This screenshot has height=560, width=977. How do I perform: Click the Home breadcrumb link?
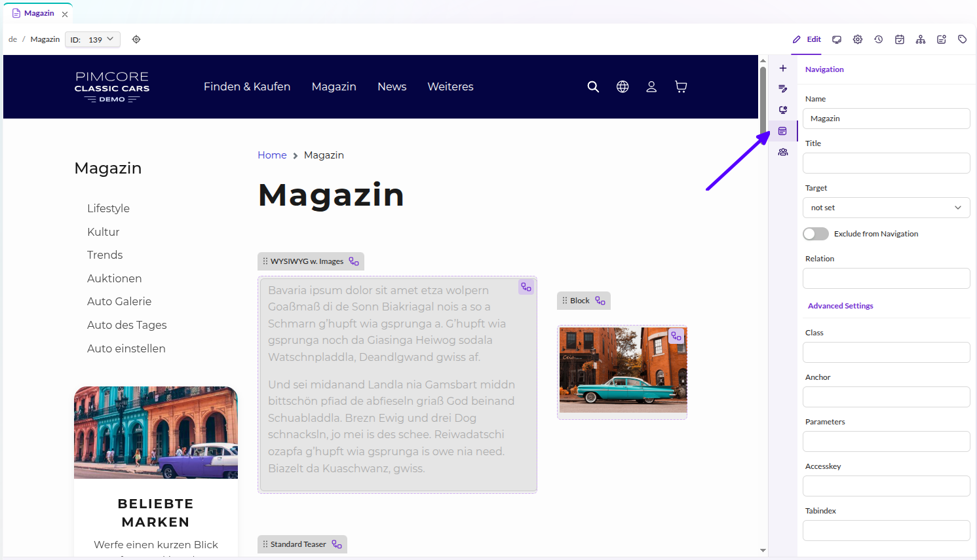tap(272, 155)
